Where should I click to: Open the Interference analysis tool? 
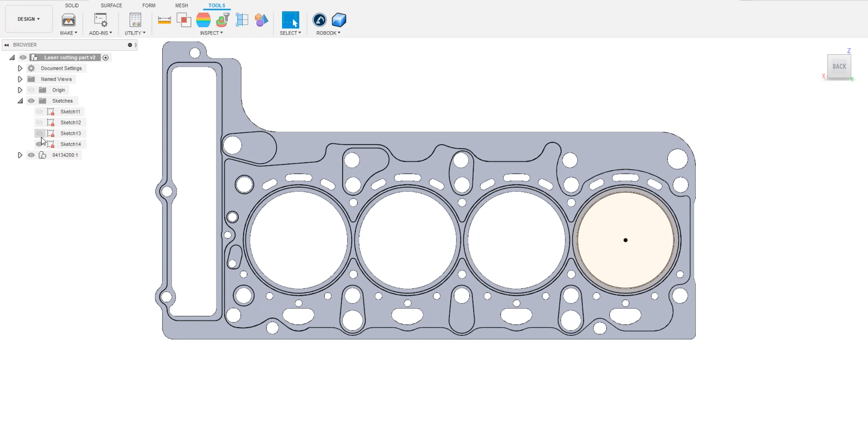pyautogui.click(x=184, y=20)
